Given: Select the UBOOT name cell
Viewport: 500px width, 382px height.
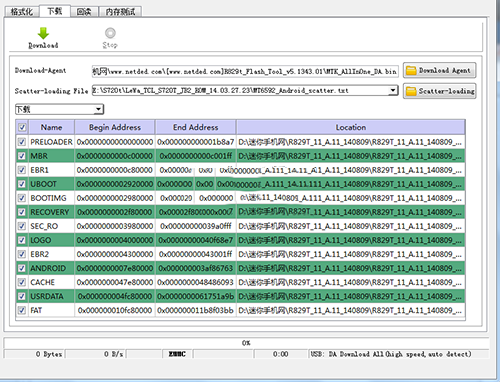Looking at the screenshot, I should pos(51,184).
